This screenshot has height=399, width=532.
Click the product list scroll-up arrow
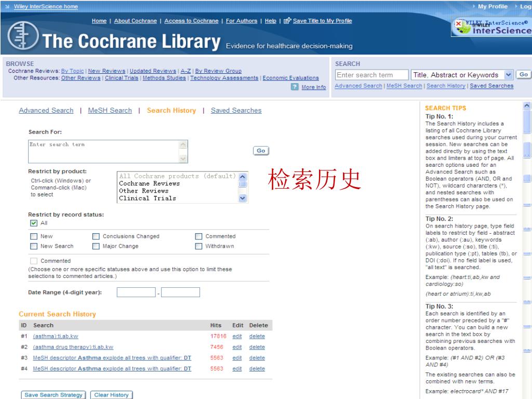(243, 177)
